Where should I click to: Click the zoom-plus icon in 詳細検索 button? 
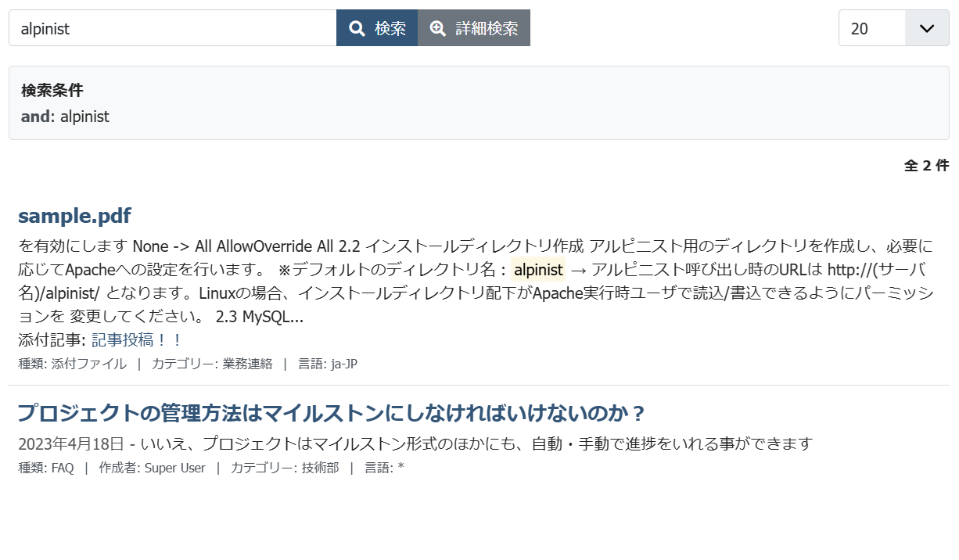click(438, 29)
